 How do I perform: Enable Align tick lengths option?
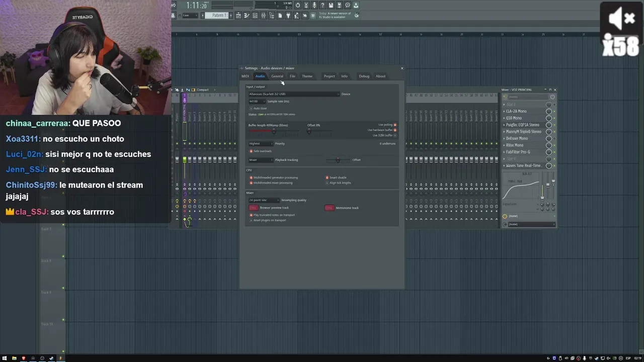coord(327,183)
